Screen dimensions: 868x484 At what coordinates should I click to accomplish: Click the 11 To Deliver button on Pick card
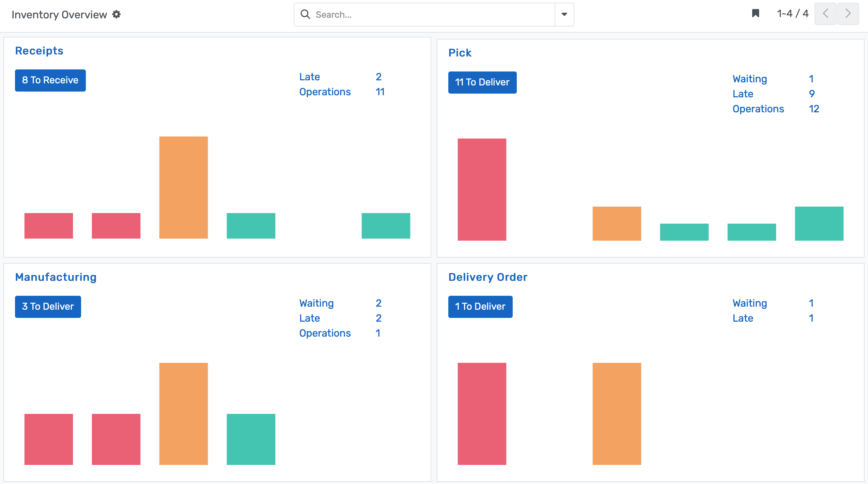[482, 82]
